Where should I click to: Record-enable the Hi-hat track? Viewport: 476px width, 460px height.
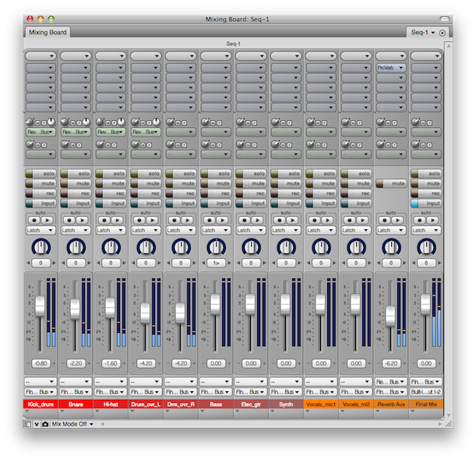(x=111, y=193)
